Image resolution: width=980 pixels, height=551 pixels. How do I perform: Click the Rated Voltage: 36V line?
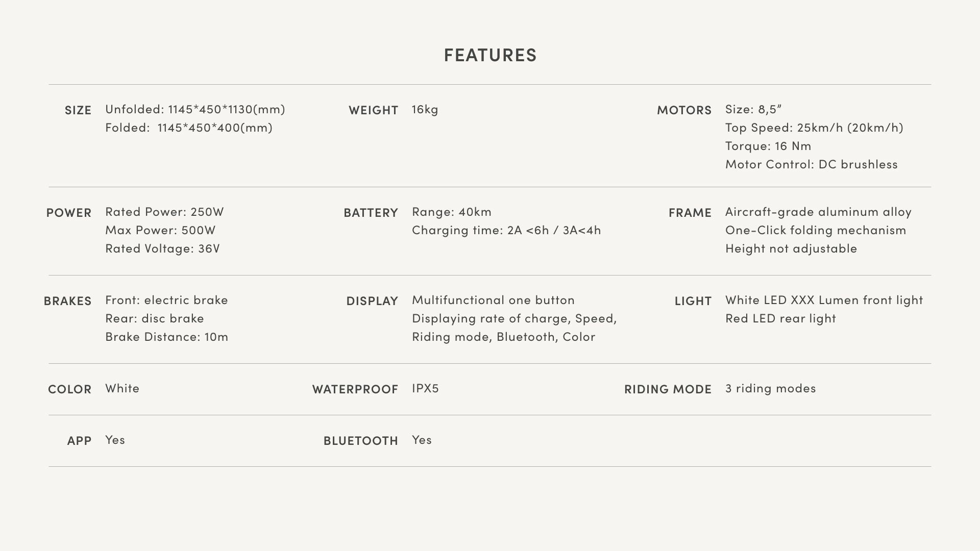pos(162,248)
